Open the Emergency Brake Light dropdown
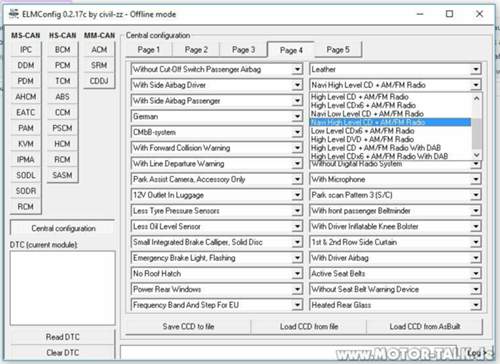This screenshot has height=364, width=500. (x=297, y=258)
